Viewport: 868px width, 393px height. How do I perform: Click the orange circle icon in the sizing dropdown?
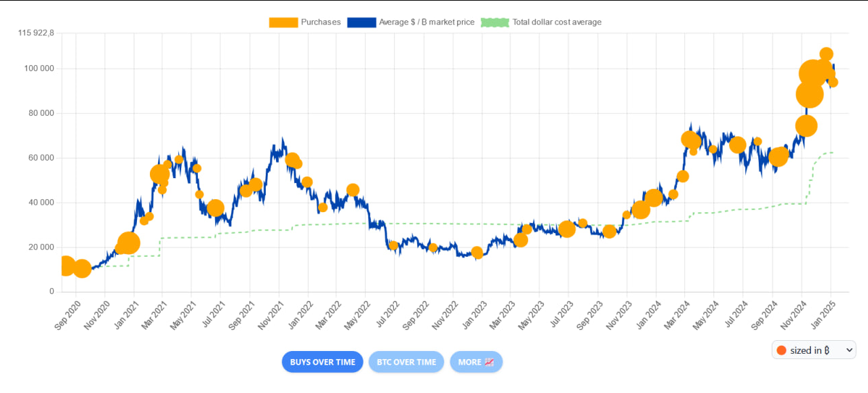[781, 350]
